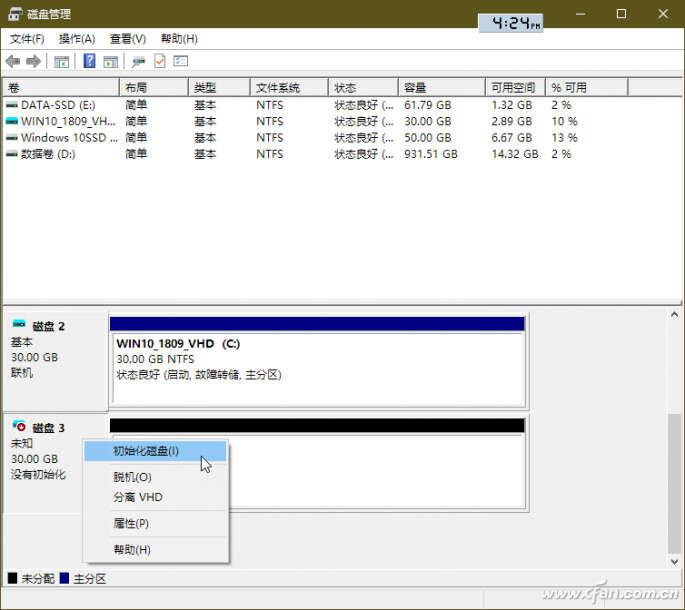Open the 查看(V) menu
The width and height of the screenshot is (685, 610).
click(x=128, y=39)
